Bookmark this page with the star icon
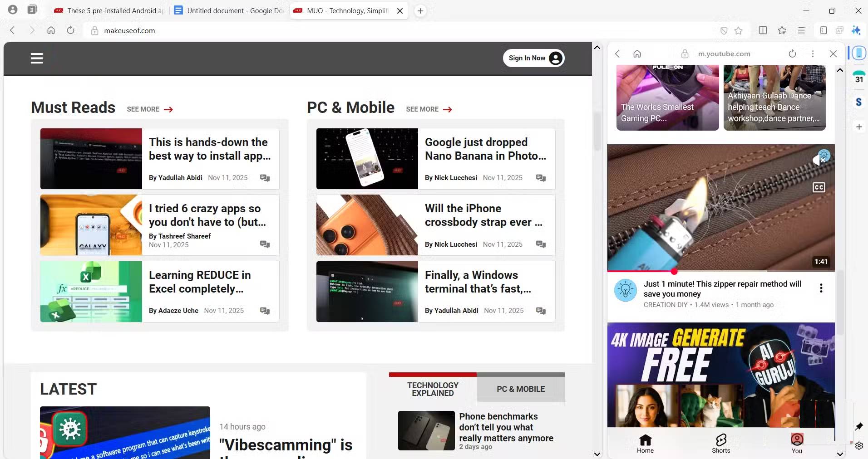 (739, 30)
